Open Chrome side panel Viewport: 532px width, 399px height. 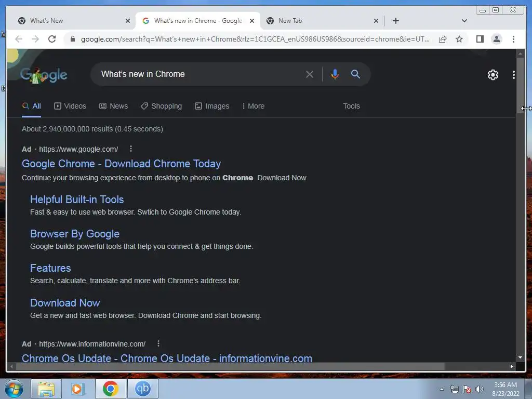pyautogui.click(x=480, y=39)
